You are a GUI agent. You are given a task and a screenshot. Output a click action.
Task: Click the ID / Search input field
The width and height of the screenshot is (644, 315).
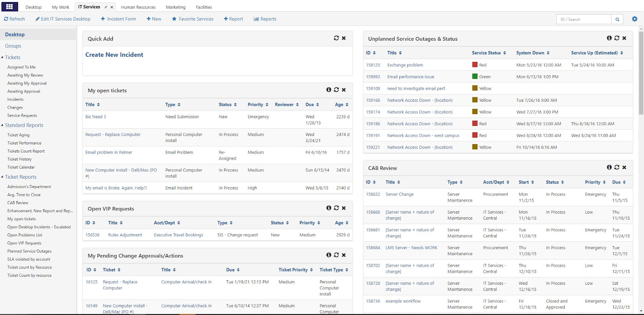(x=584, y=19)
